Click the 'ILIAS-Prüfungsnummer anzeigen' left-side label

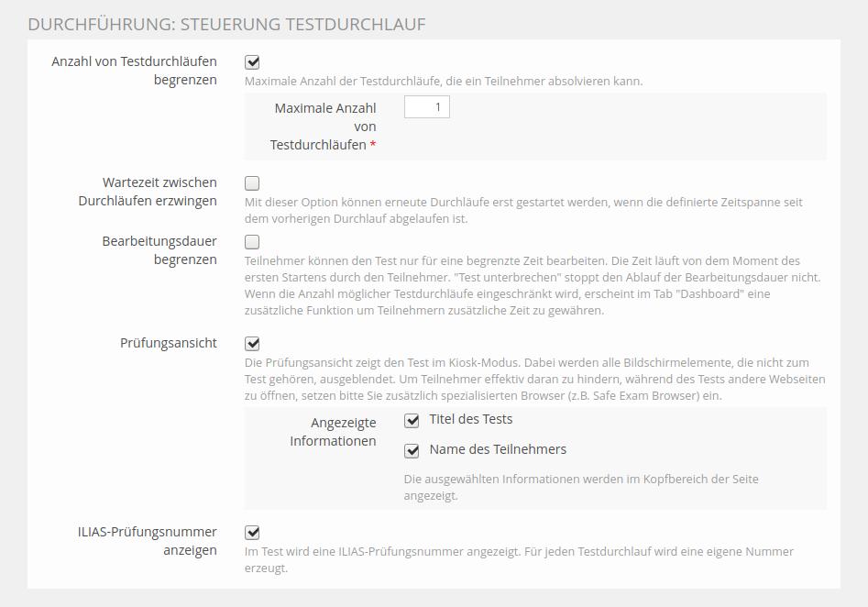[x=147, y=541]
